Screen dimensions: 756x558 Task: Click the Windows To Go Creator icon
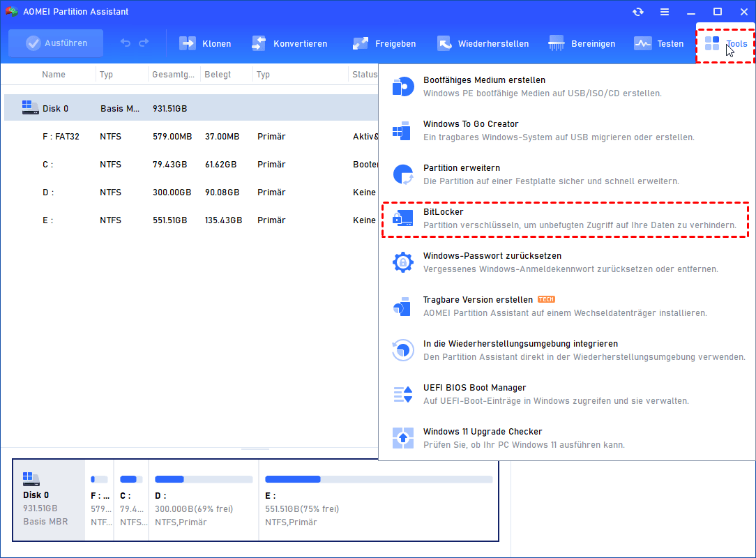coord(402,130)
